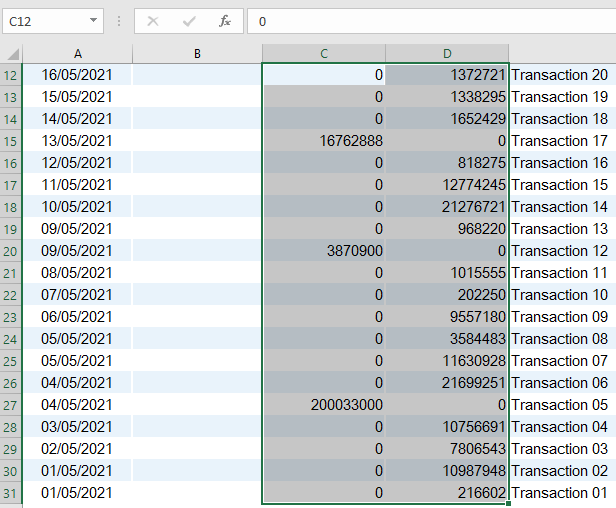Click the Select All corner triangle
This screenshot has height=508, width=616.
click(12, 54)
